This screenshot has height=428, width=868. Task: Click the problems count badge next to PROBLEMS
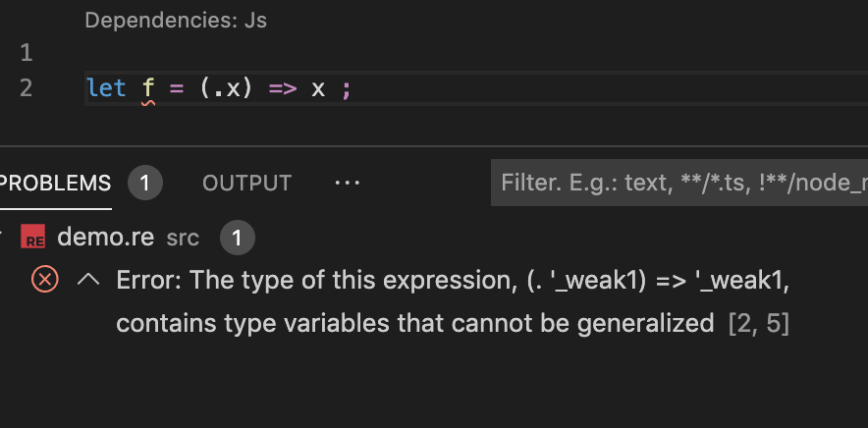(145, 183)
